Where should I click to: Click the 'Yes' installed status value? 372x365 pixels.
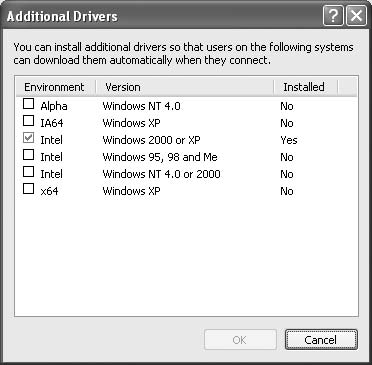[289, 140]
